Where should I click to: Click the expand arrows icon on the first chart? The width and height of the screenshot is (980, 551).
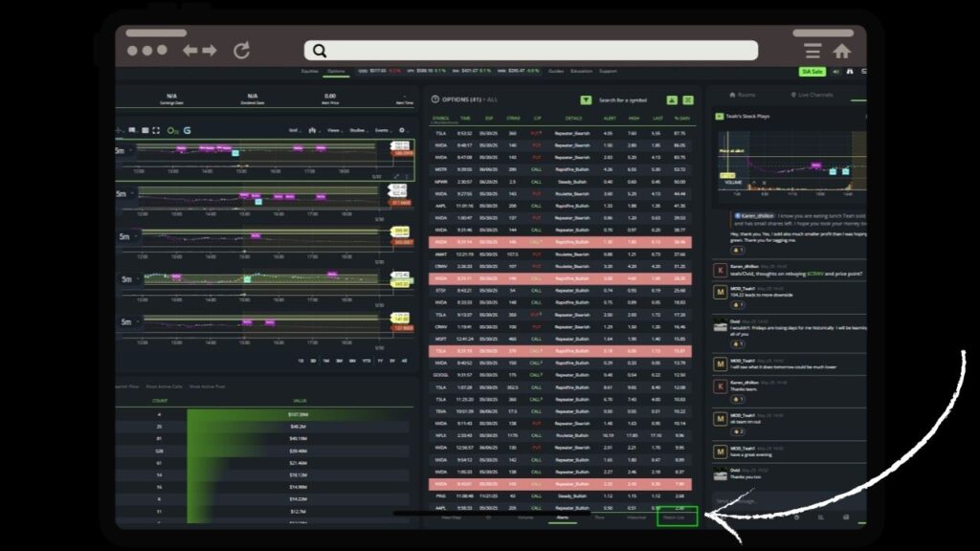[397, 176]
